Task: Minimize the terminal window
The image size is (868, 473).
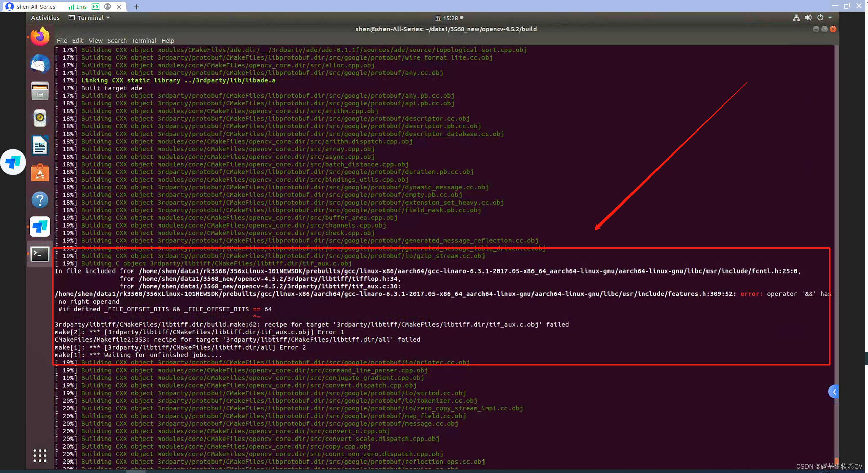Action: pyautogui.click(x=816, y=29)
